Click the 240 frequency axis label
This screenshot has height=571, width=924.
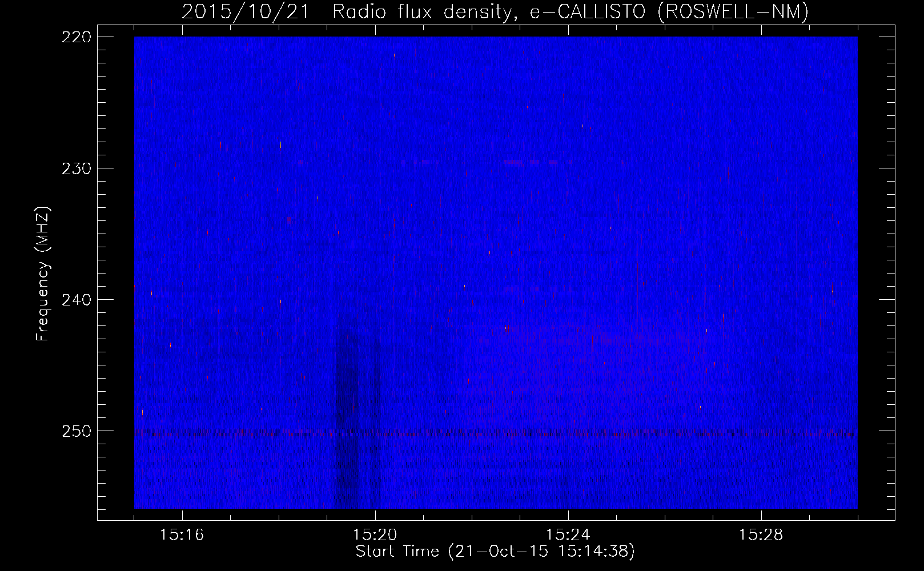pyautogui.click(x=76, y=300)
